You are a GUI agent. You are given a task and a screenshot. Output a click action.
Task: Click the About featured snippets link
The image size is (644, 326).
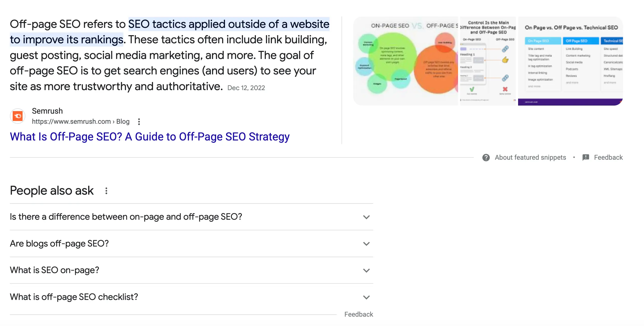[x=530, y=158]
